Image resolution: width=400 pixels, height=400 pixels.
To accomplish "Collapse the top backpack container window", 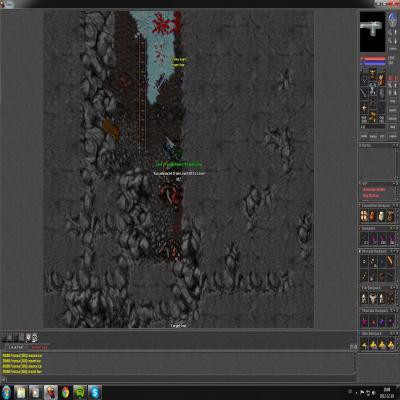I will 394,206.
